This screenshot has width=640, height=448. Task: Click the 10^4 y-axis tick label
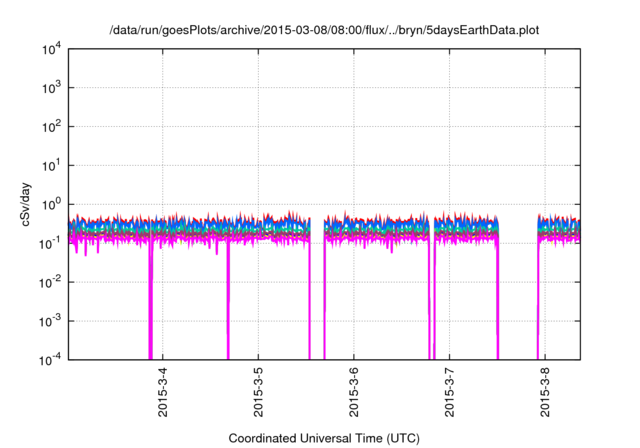tap(52, 49)
